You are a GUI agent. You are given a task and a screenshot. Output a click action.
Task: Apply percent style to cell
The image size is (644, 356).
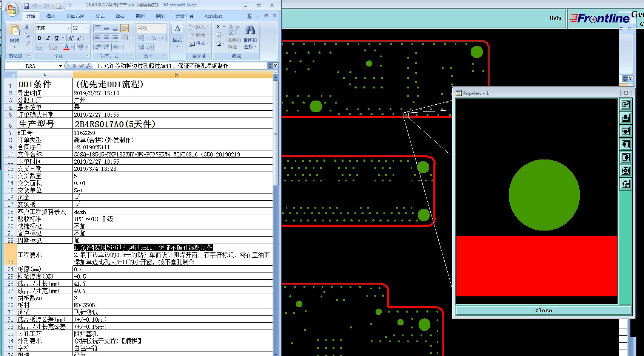click(x=154, y=38)
